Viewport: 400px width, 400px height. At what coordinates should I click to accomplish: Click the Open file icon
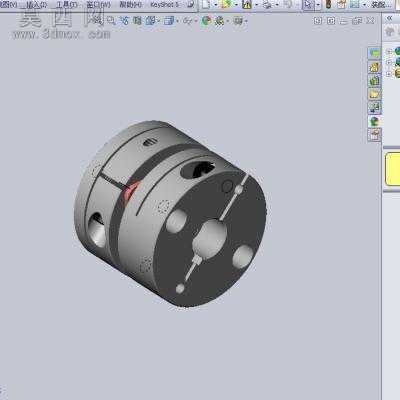(x=226, y=4)
